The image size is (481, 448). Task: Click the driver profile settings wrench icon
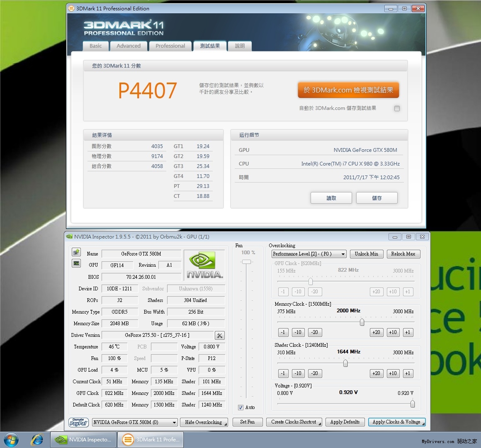point(220,335)
